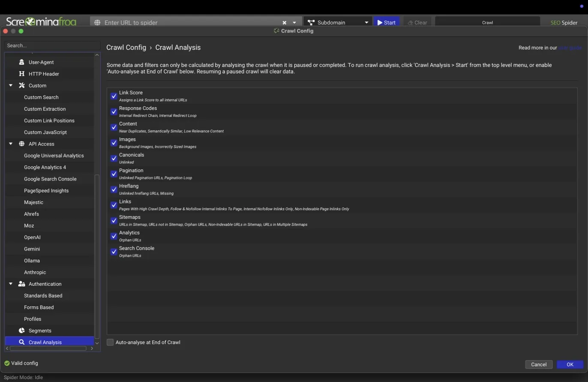
Task: Select Anthropic API item
Action: [35, 272]
